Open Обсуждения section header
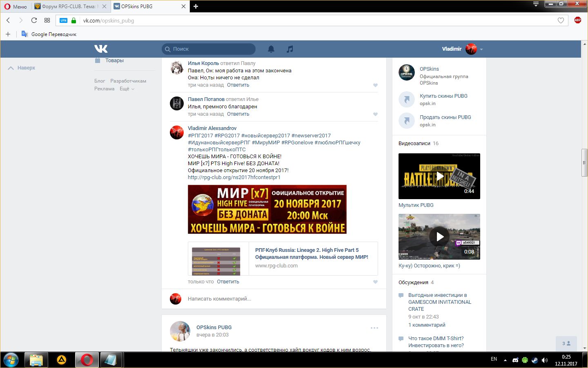 tap(413, 283)
